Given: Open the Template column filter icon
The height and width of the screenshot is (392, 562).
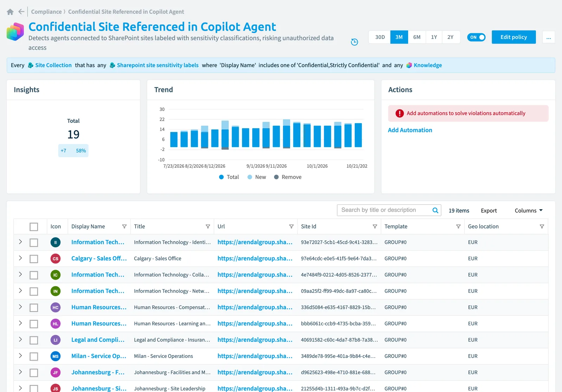Looking at the screenshot, I should click(458, 227).
